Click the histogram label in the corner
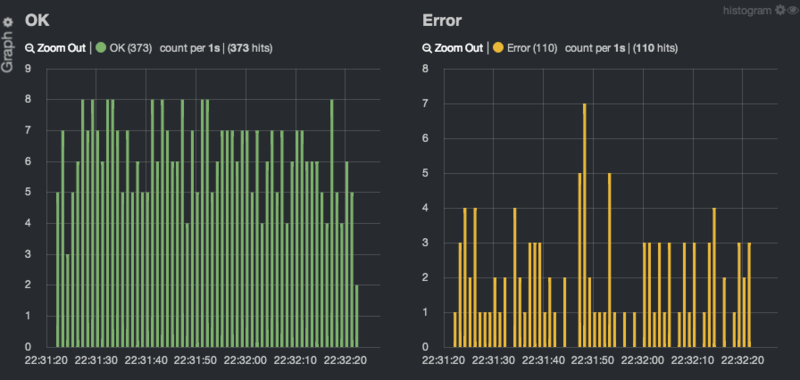 coord(747,10)
